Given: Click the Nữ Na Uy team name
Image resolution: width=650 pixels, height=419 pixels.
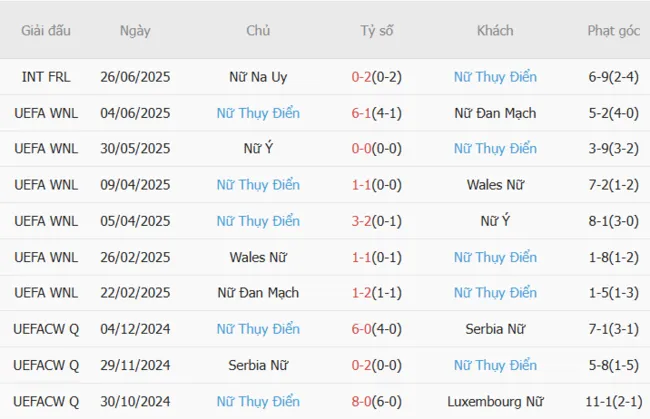Looking at the screenshot, I should (x=258, y=77).
